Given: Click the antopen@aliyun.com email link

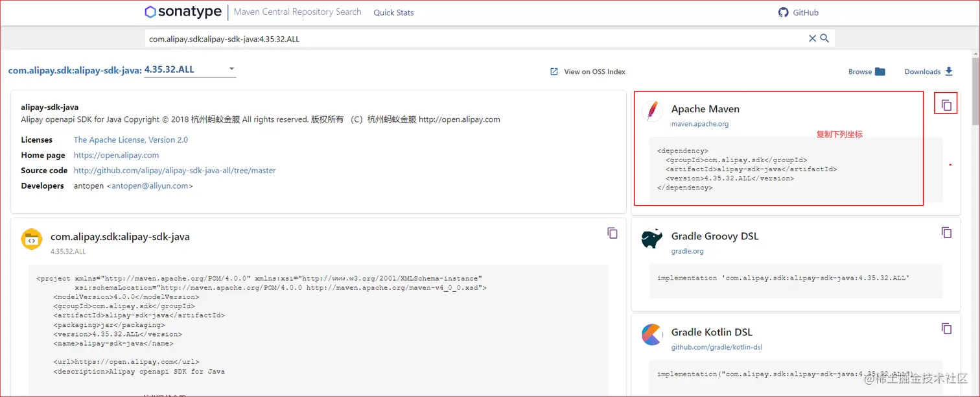Looking at the screenshot, I should (150, 186).
